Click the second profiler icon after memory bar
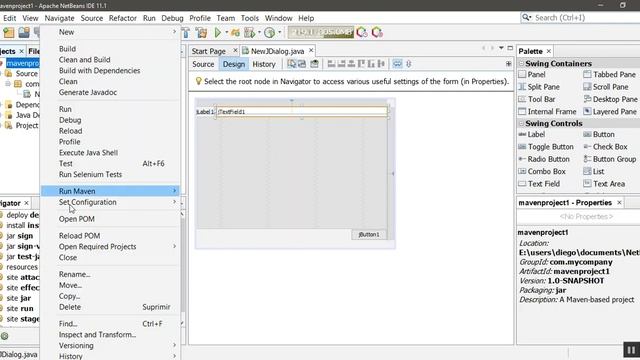 coord(377,32)
